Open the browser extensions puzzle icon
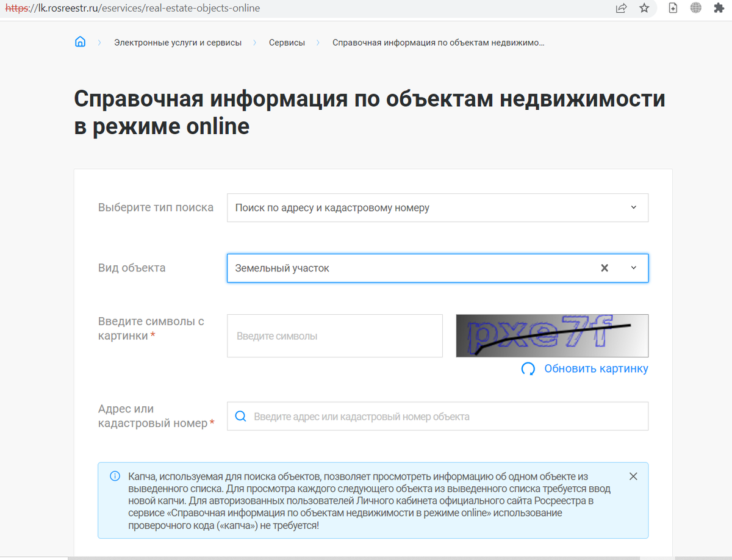 [x=719, y=9]
